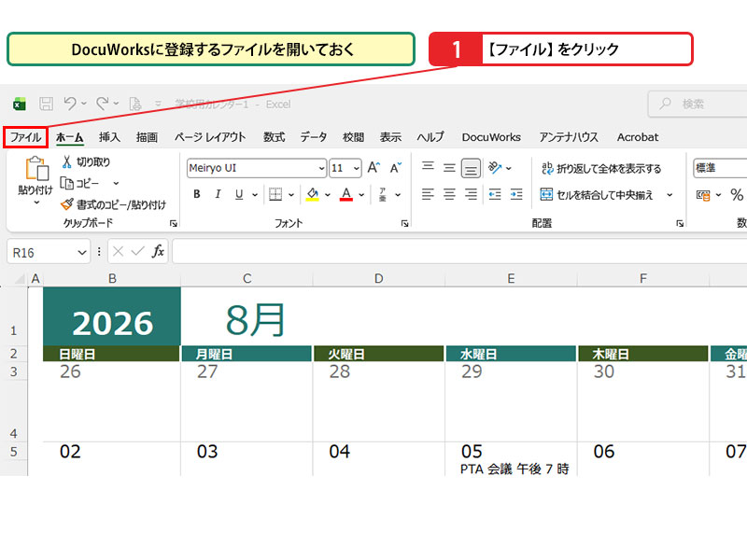This screenshot has height=560, width=747.
Task: Open the データ tab
Action: click(x=314, y=137)
